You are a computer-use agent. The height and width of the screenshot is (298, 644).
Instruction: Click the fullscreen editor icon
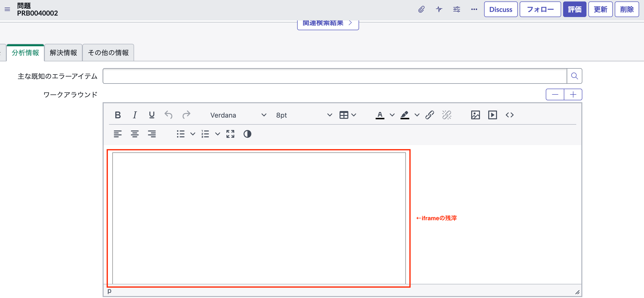pos(230,134)
